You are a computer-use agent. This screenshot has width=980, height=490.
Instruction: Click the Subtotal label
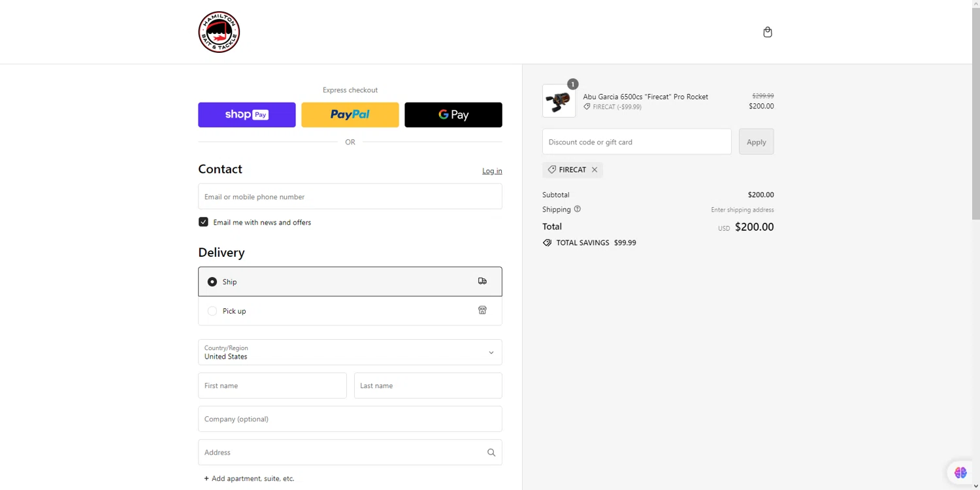tap(556, 195)
